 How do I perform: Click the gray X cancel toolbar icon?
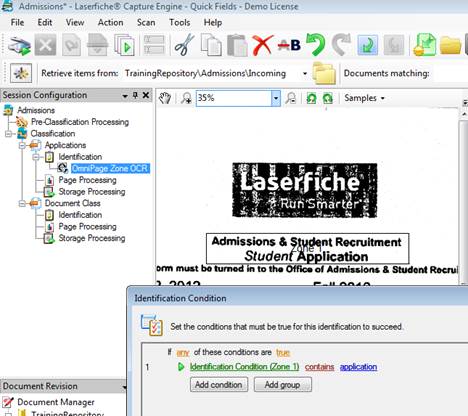(x=45, y=45)
